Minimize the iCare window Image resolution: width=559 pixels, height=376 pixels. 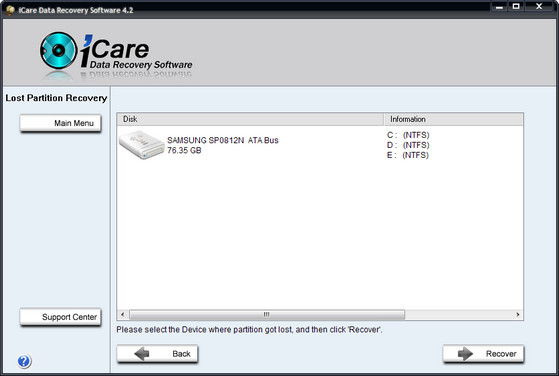click(x=499, y=6)
